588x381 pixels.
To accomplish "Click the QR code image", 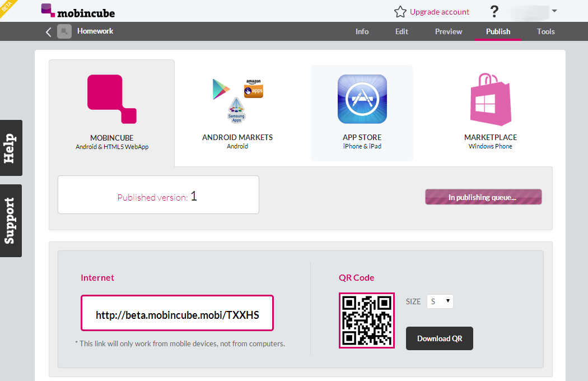I will click(367, 320).
